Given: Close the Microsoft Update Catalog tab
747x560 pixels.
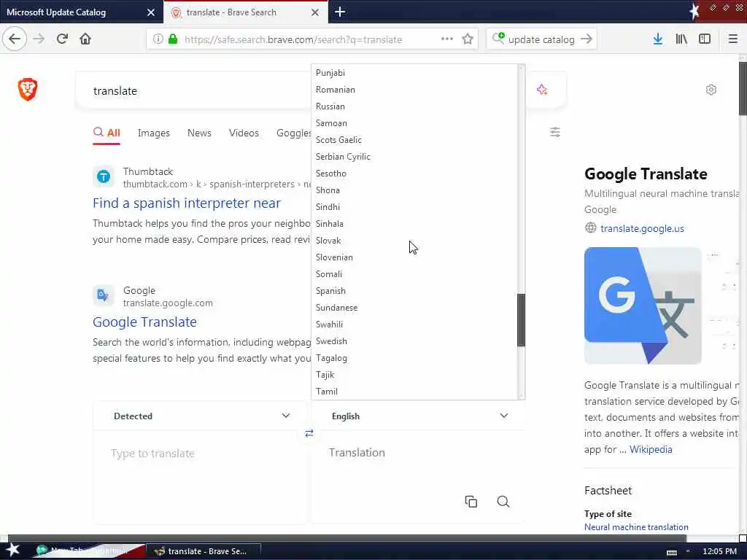Looking at the screenshot, I should point(150,12).
